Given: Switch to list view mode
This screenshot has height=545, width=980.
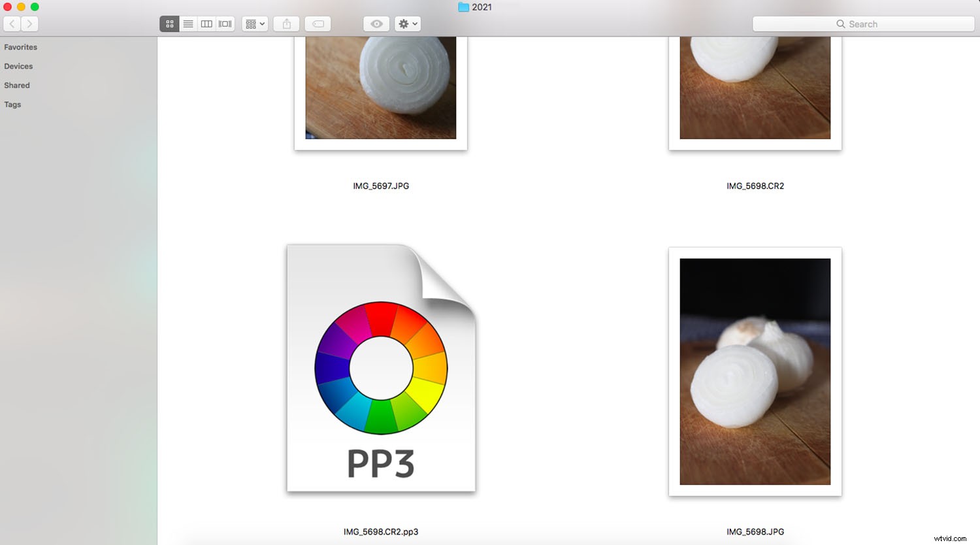Looking at the screenshot, I should click(188, 24).
